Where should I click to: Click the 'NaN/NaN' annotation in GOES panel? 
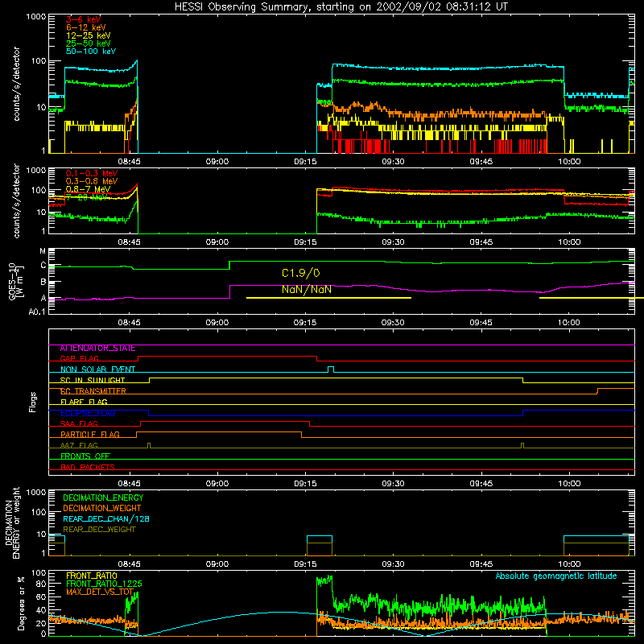[x=307, y=290]
